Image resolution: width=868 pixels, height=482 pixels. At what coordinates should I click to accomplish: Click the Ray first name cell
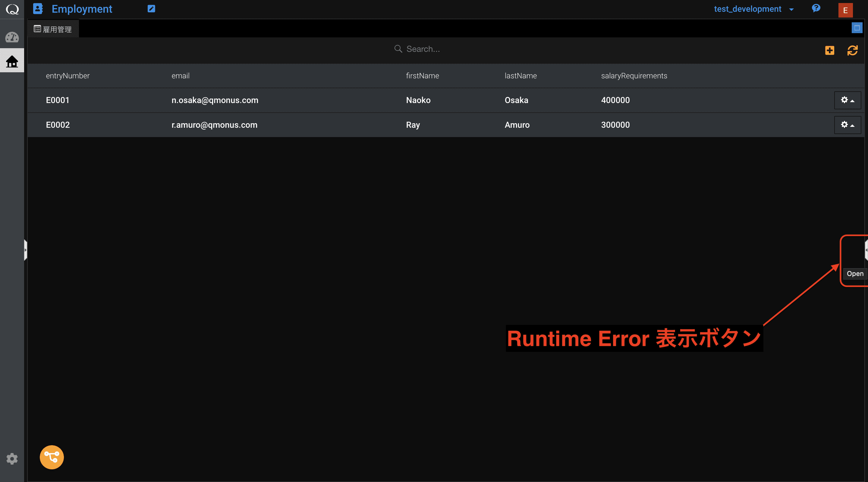(413, 125)
